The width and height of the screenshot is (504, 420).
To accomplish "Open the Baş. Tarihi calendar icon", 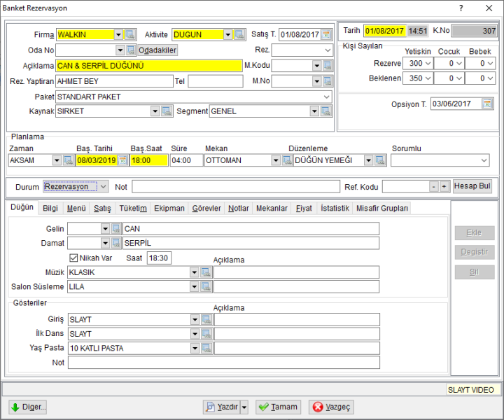I will click(122, 160).
